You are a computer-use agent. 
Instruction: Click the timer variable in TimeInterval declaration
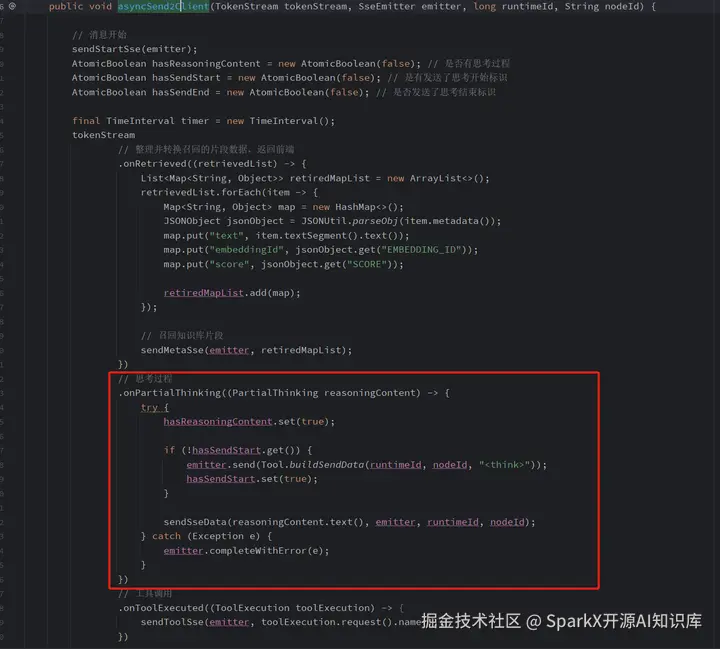coord(195,121)
